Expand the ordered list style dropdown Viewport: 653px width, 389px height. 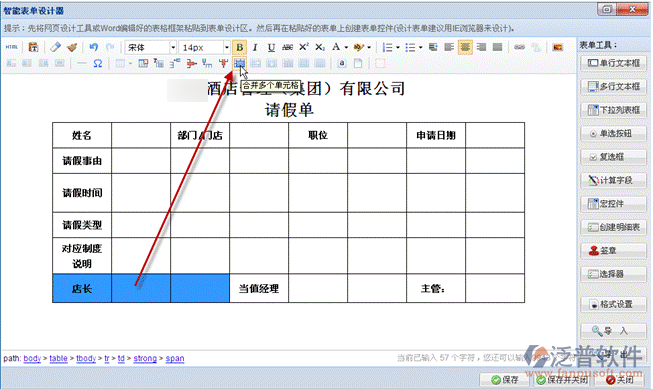pos(398,47)
